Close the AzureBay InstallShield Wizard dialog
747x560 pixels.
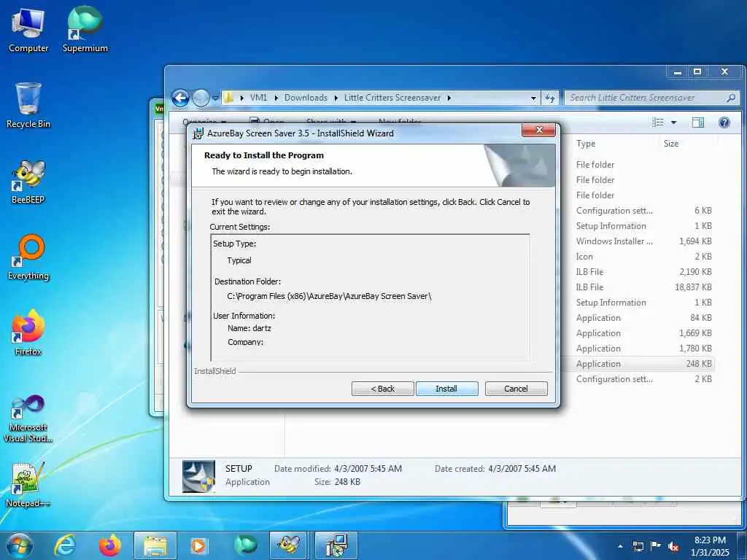click(539, 130)
